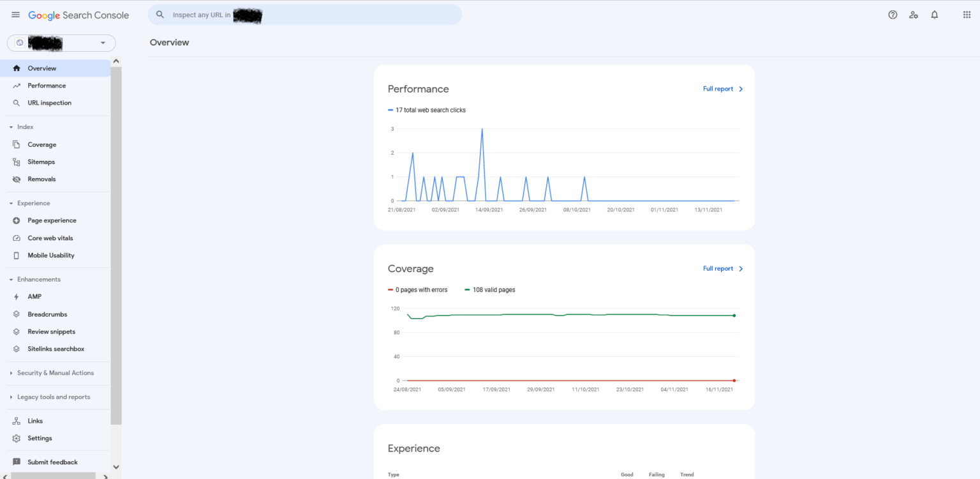Screen dimensions: 980x479
Task: Open the Performance full report
Action: (x=718, y=89)
